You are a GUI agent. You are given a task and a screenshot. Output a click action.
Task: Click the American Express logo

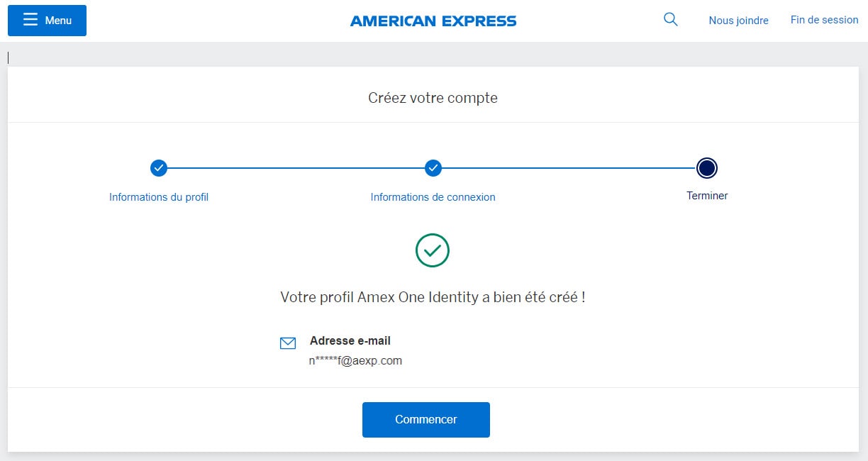[433, 21]
